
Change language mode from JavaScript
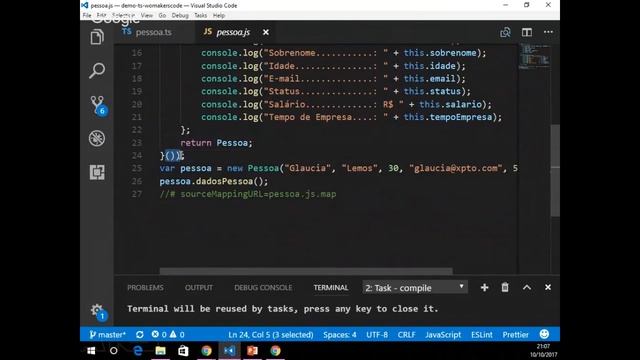point(443,335)
